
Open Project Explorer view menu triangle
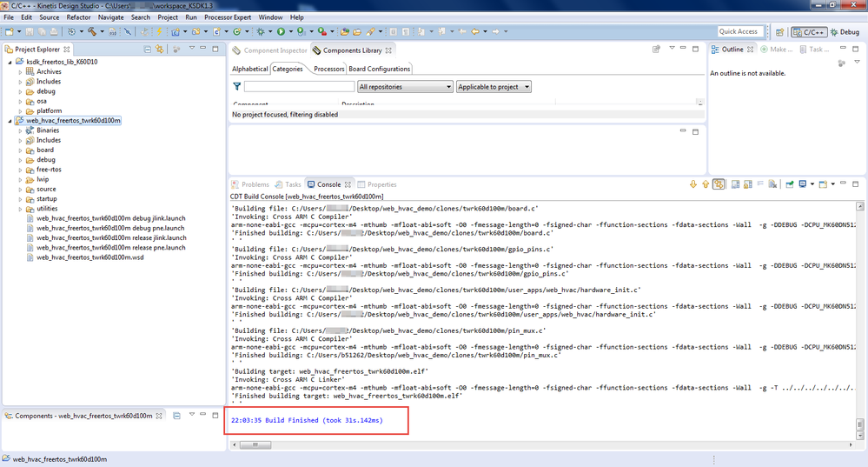click(191, 49)
